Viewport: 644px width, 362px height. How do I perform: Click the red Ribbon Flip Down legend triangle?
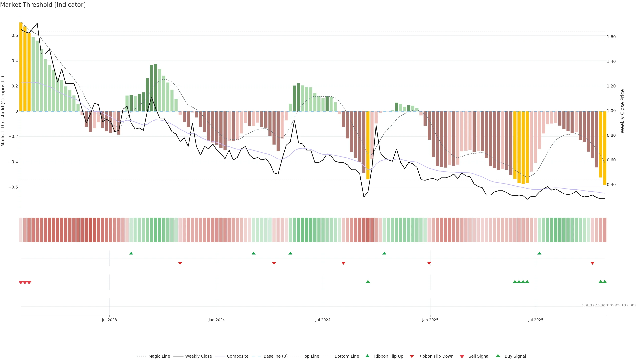click(412, 356)
